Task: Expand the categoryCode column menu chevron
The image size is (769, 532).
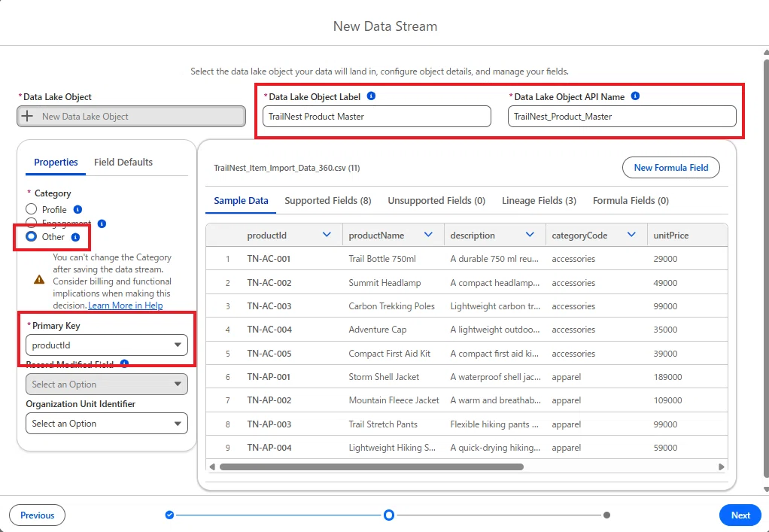Action: [x=631, y=235]
